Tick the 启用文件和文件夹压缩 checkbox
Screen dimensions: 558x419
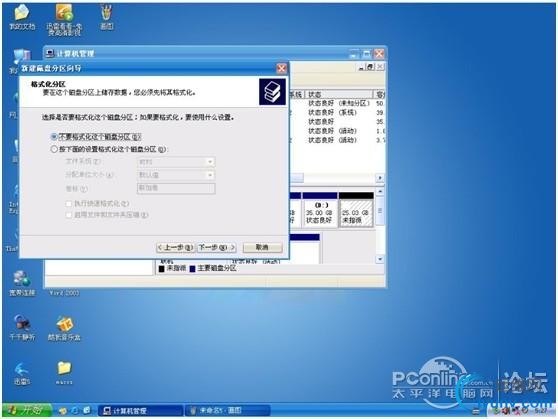point(69,215)
